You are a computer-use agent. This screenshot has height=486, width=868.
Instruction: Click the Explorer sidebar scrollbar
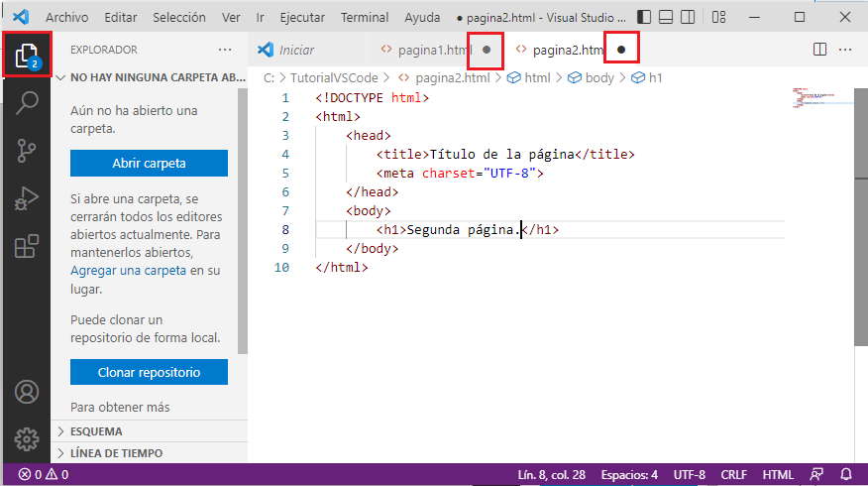[x=243, y=221]
